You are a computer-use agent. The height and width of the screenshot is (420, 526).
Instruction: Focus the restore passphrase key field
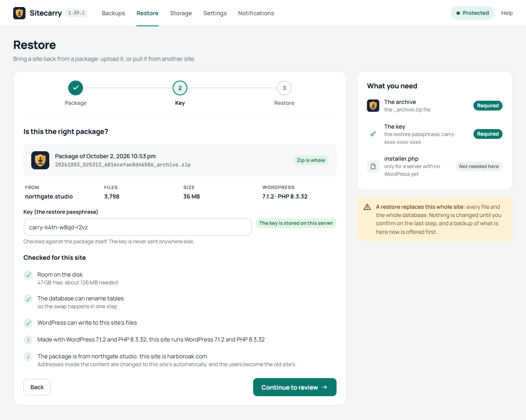tap(138, 227)
